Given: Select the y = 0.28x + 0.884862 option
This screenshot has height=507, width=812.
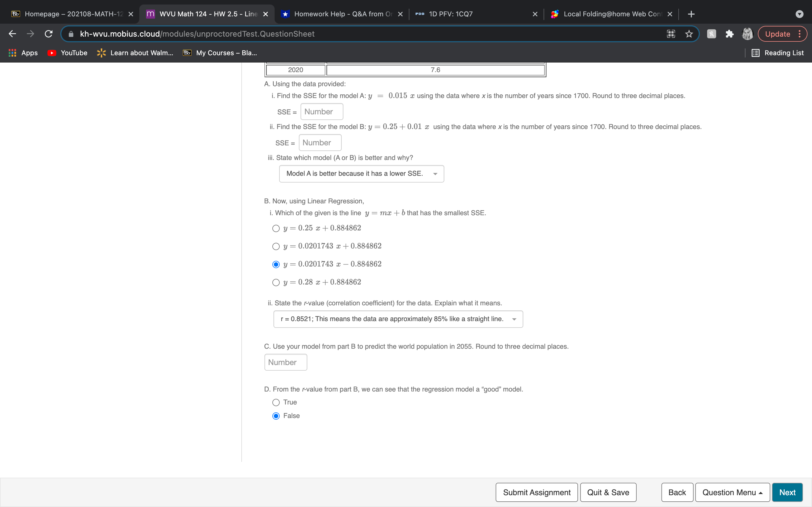Looking at the screenshot, I should [x=276, y=282].
